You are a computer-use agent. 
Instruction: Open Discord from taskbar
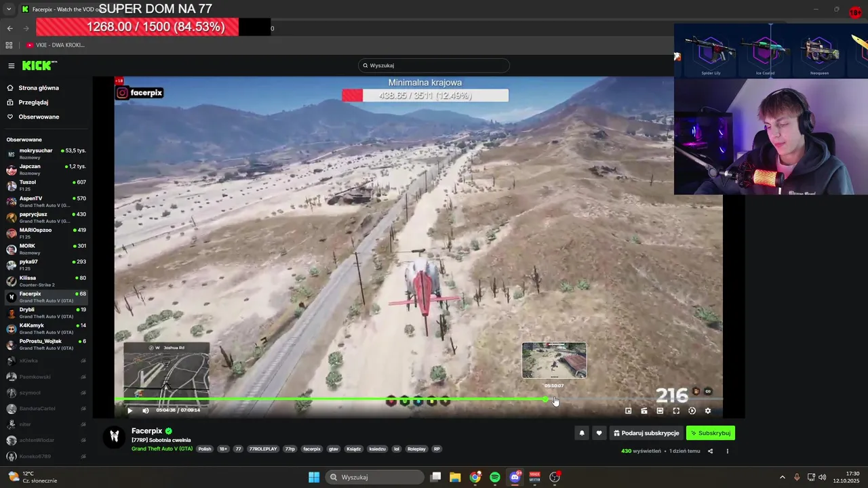click(x=515, y=477)
